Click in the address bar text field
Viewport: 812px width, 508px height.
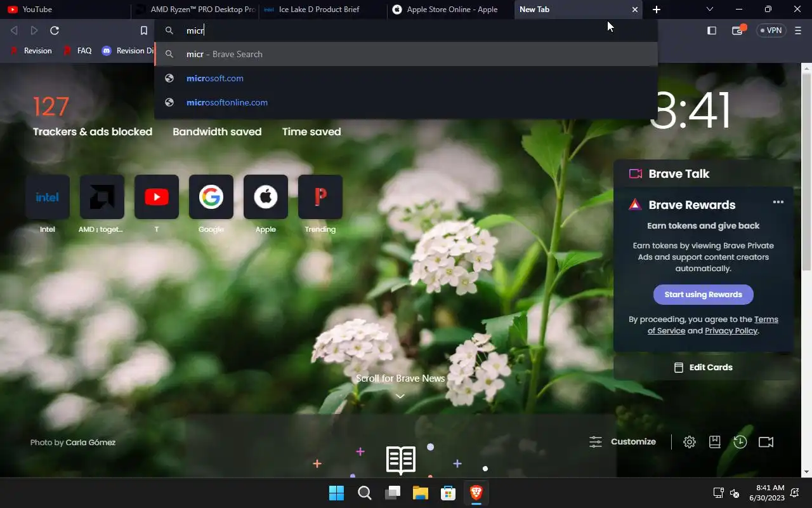[x=406, y=30]
